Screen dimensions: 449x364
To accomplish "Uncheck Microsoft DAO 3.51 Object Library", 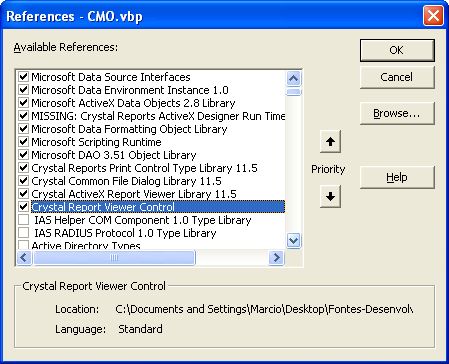I will (x=23, y=155).
